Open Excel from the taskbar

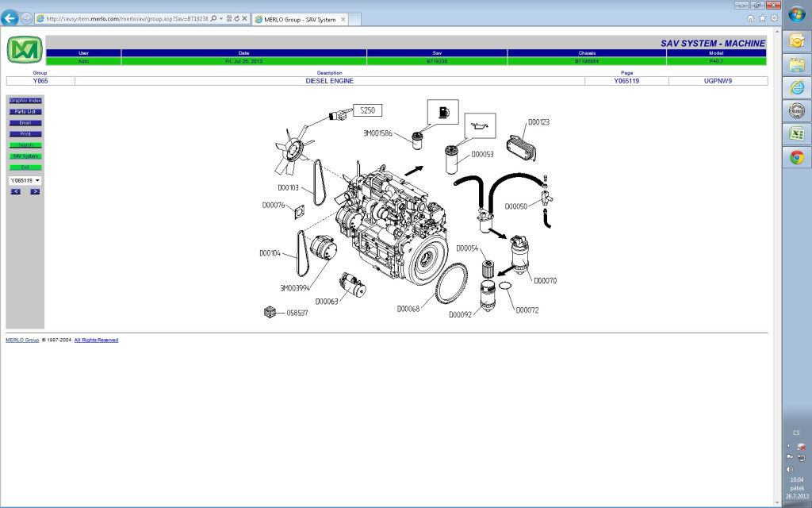click(x=797, y=133)
